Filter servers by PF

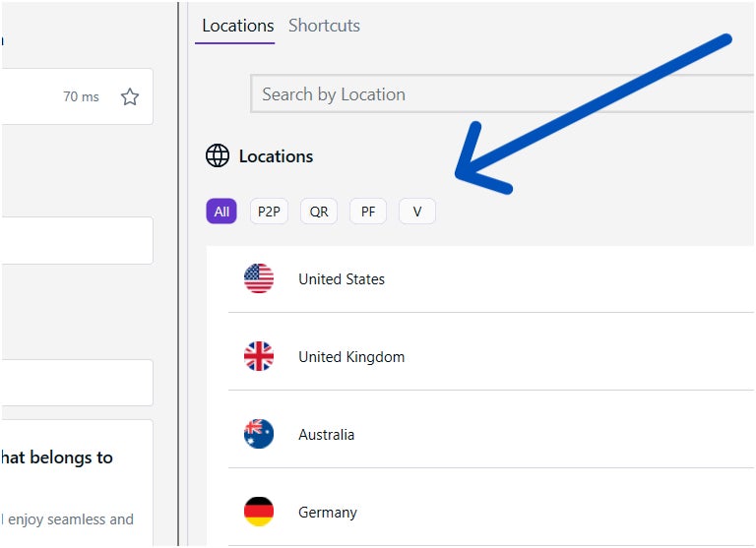(368, 212)
